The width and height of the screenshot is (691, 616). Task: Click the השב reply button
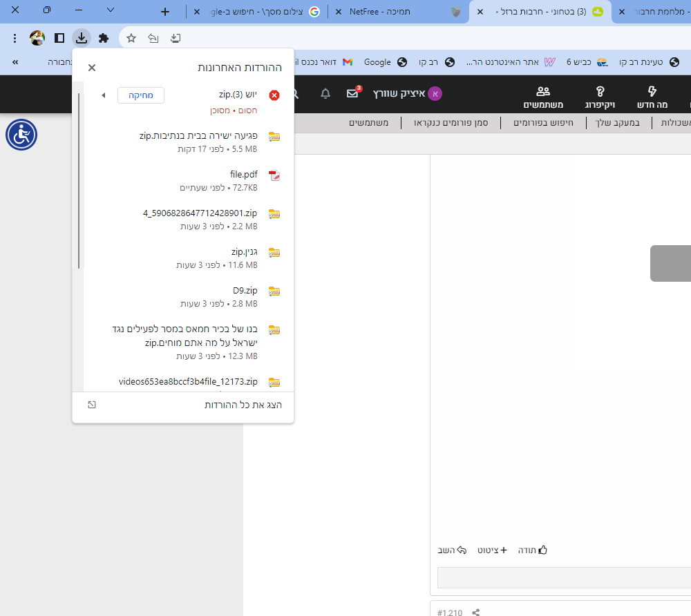pos(452,550)
